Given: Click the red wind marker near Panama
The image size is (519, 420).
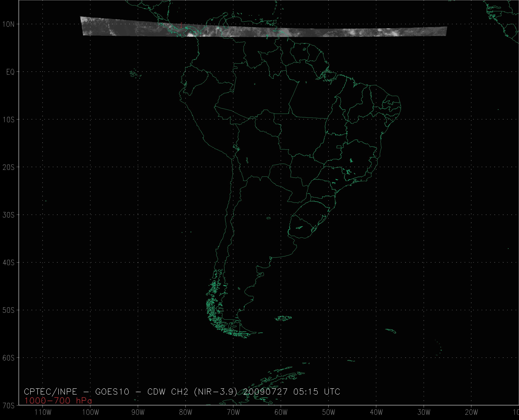Looking at the screenshot, I should [181, 25].
